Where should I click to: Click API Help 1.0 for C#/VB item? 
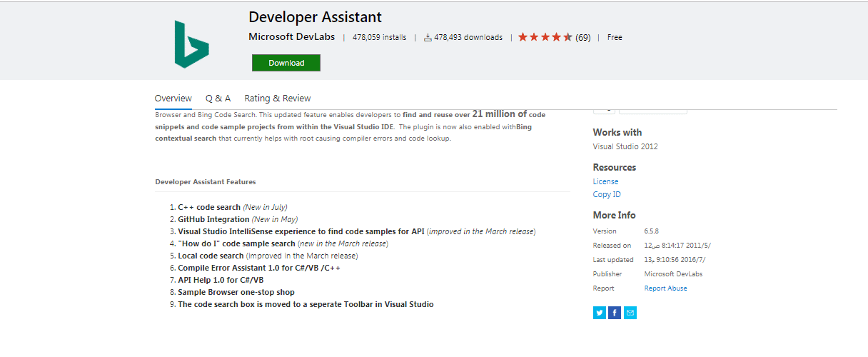221,280
